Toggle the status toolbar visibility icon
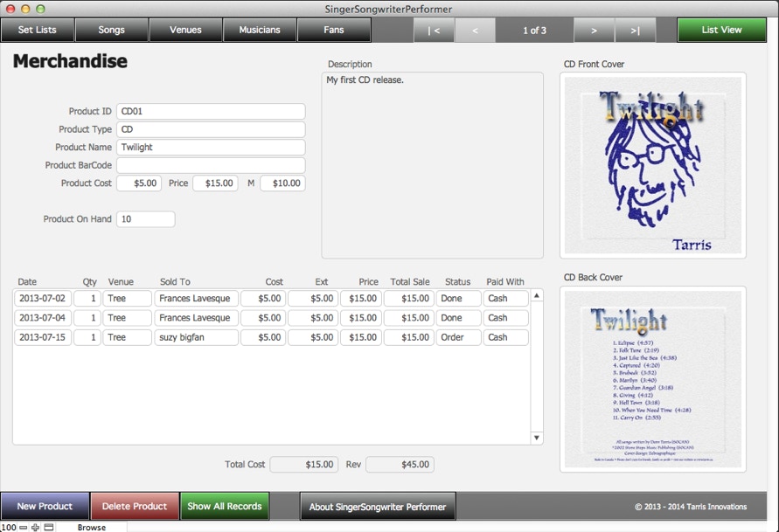 pos(49,527)
